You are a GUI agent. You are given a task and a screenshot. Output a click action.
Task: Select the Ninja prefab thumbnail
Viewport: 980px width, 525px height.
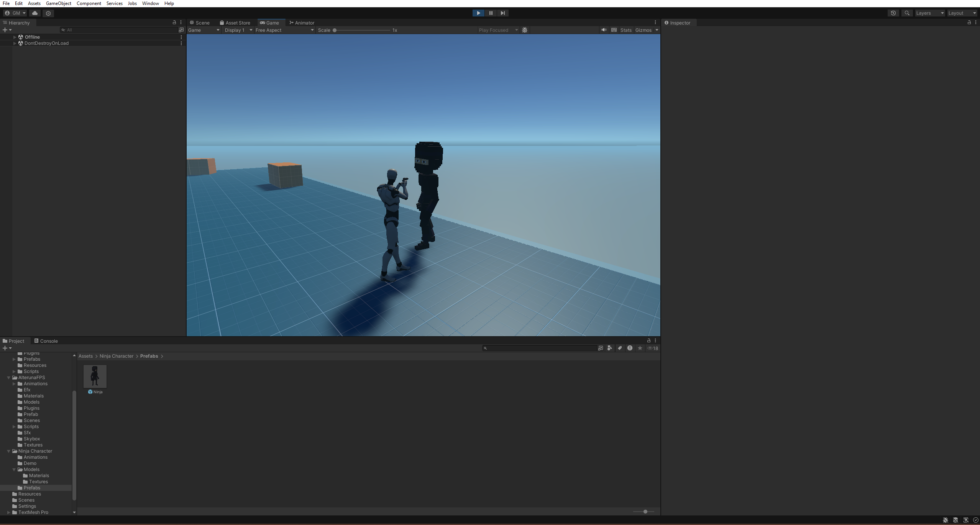(x=95, y=376)
